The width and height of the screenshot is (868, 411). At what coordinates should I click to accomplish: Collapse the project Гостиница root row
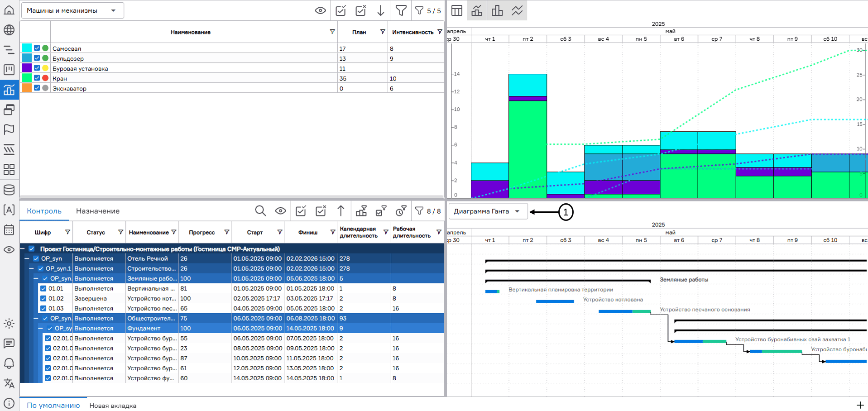click(22, 249)
